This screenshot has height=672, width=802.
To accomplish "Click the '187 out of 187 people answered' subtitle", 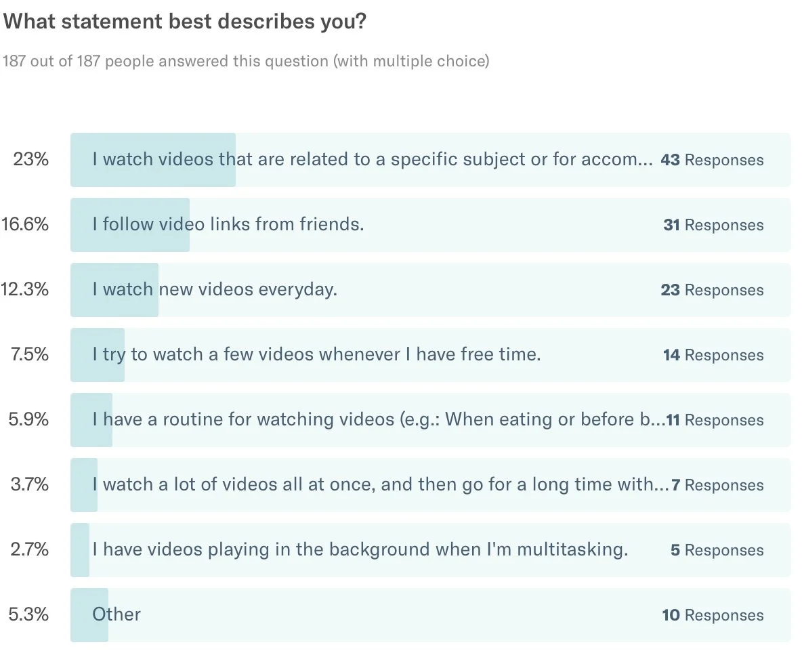I will point(246,61).
